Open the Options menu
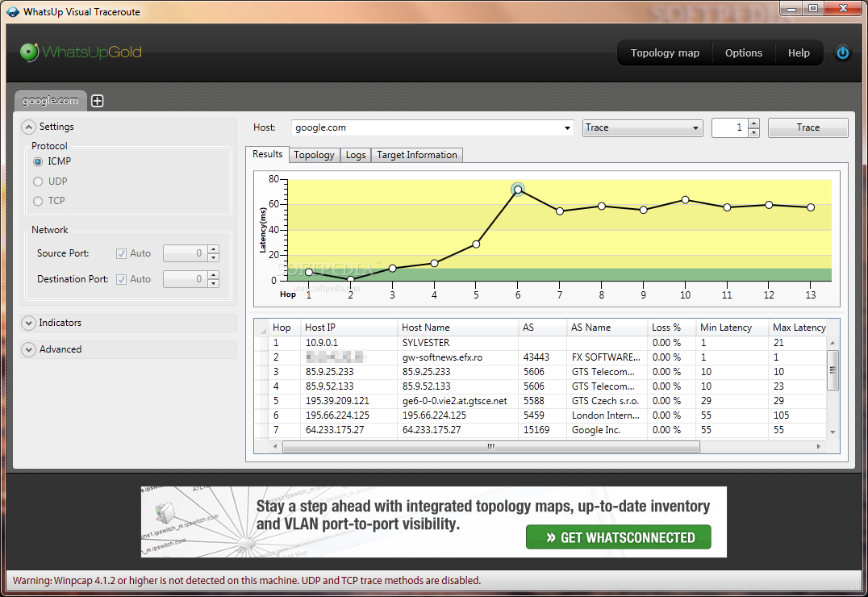The width and height of the screenshot is (868, 597). point(744,53)
